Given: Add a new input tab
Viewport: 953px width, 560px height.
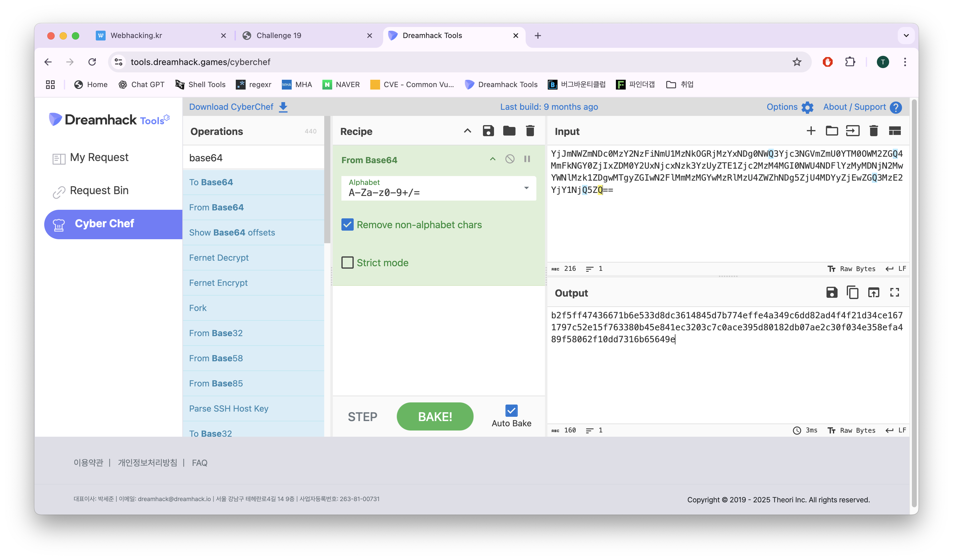Looking at the screenshot, I should tap(811, 131).
